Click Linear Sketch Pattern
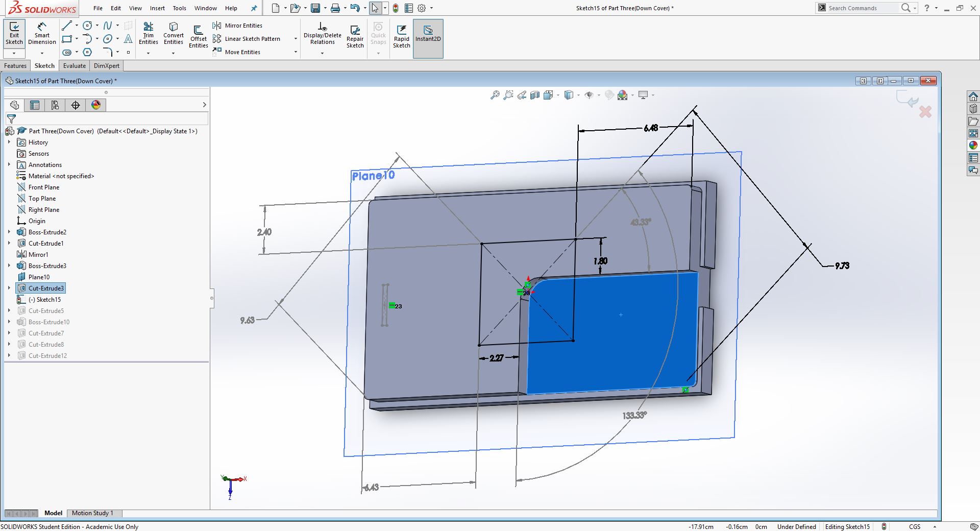 coord(247,39)
